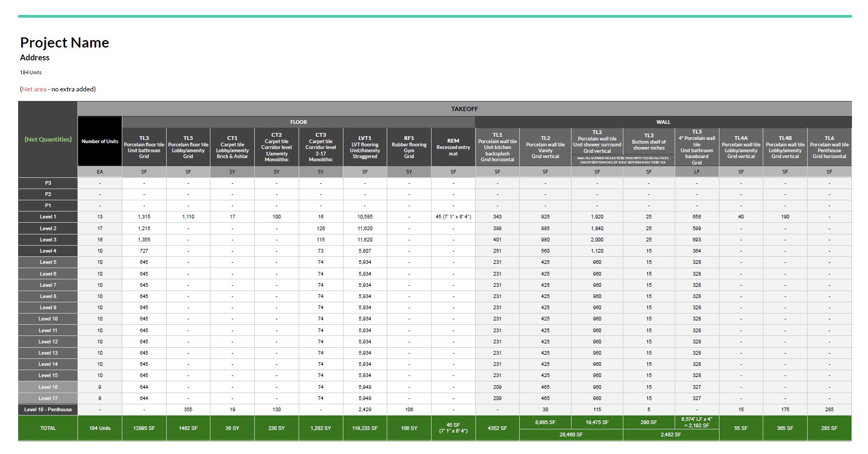Click the P3 row label
Screen dimensions: 868x454
coord(48,183)
